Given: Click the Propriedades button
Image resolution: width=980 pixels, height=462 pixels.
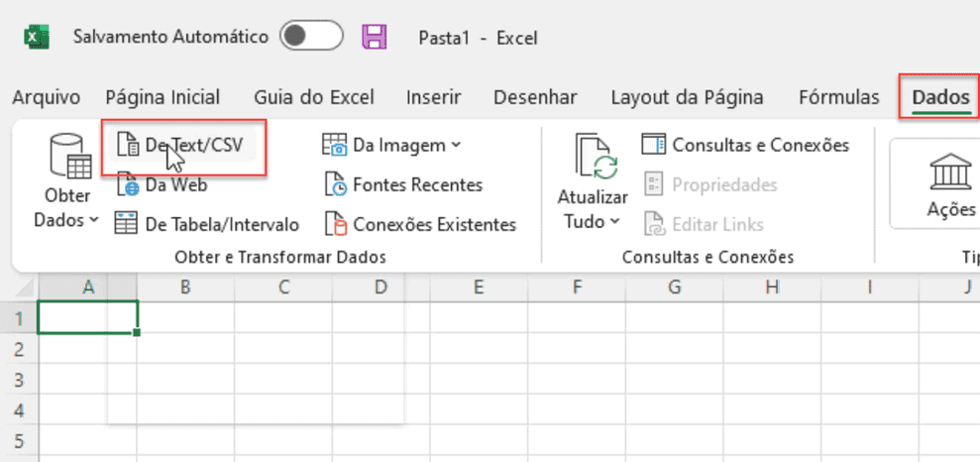Looking at the screenshot, I should [710, 185].
